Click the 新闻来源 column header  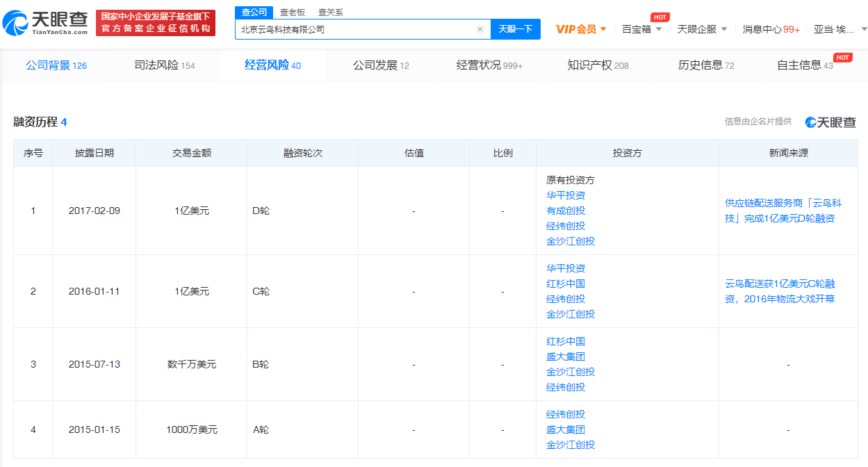point(789,153)
